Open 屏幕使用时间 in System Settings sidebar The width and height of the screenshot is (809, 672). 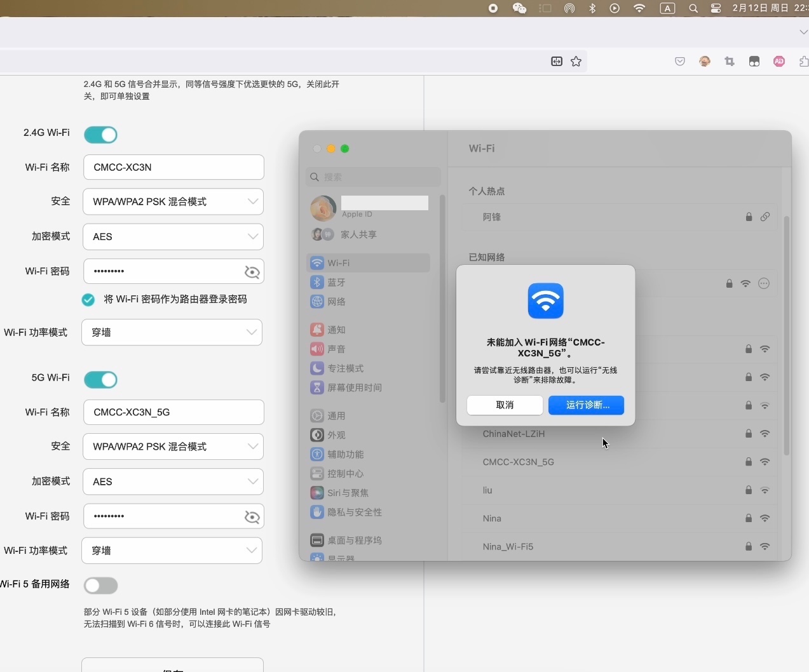pos(368,387)
